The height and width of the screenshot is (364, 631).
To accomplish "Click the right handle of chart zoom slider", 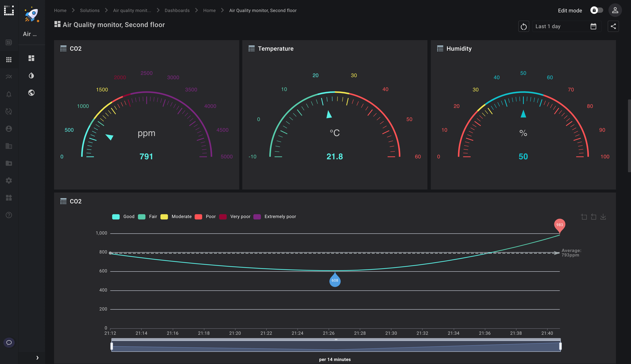I will (x=560, y=346).
